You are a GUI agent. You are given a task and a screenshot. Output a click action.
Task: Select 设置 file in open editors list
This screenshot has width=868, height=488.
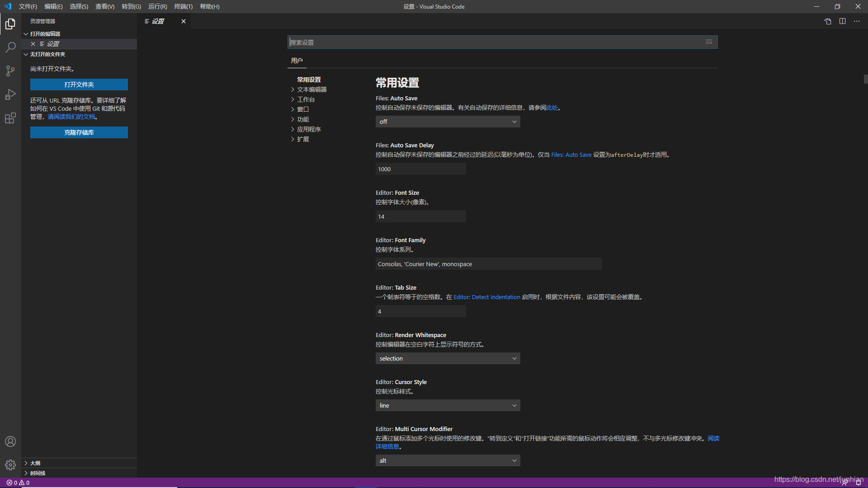(79, 44)
